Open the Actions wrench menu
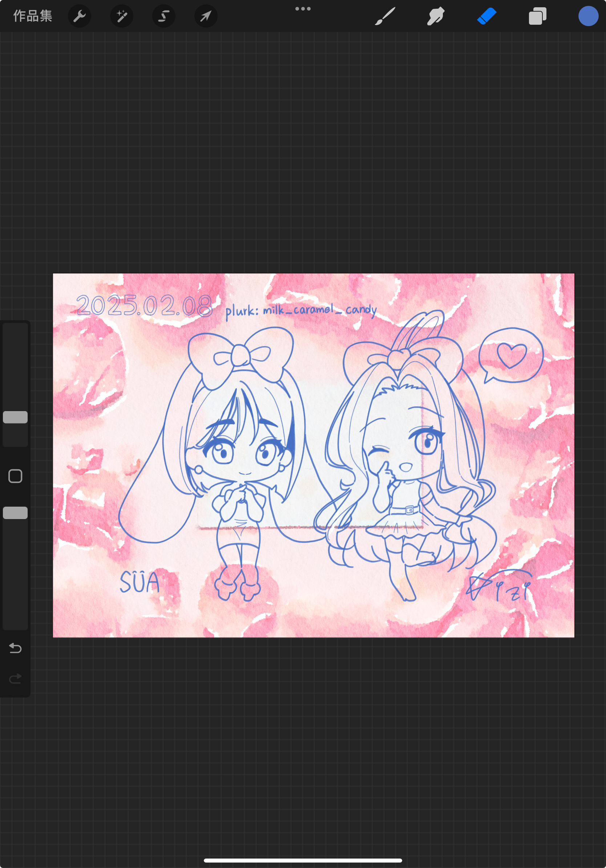Image resolution: width=606 pixels, height=868 pixels. (79, 16)
